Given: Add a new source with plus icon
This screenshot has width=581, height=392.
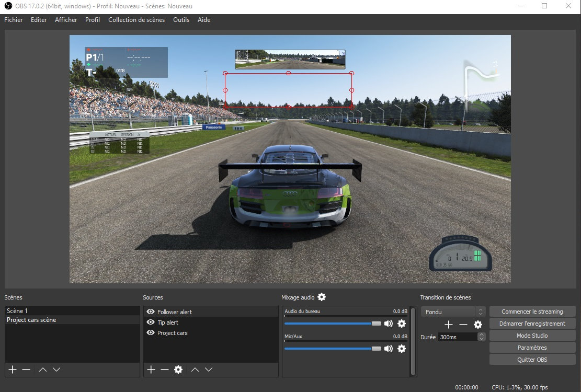Looking at the screenshot, I should 151,370.
